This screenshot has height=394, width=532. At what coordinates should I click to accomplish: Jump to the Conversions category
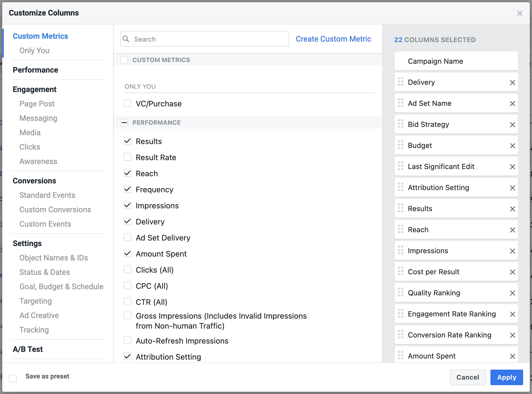click(34, 181)
